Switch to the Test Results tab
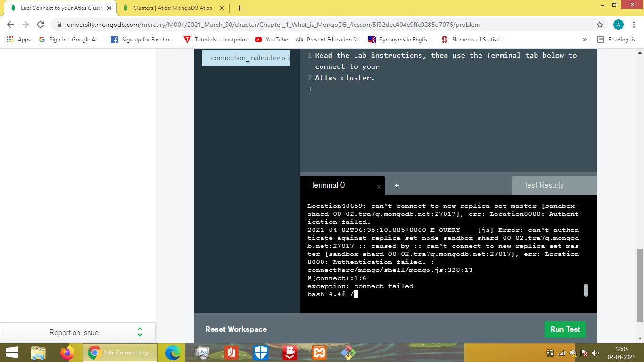Image resolution: width=644 pixels, height=362 pixels. (x=544, y=185)
